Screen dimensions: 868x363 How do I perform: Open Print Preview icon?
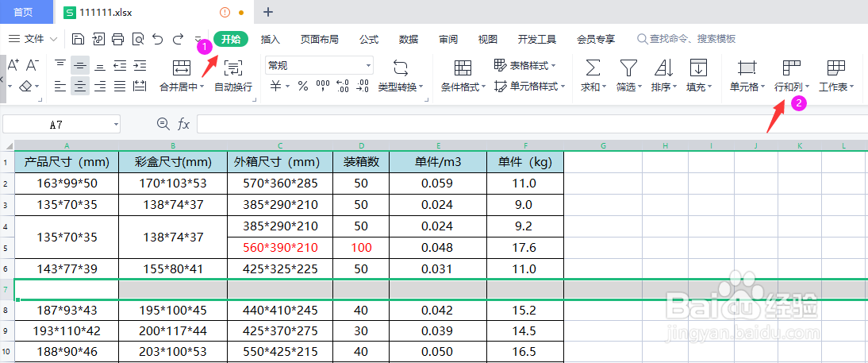pyautogui.click(x=138, y=40)
